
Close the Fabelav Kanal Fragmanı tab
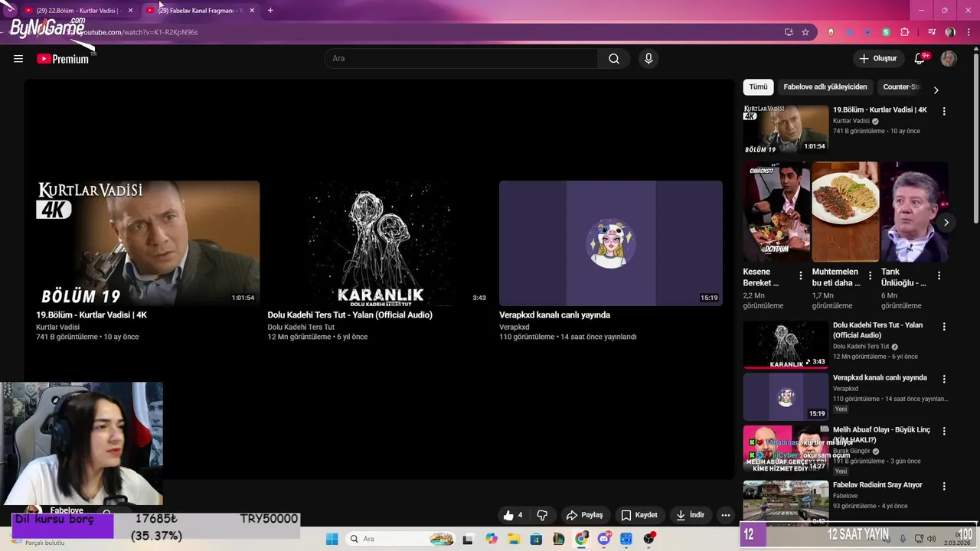[x=252, y=10]
